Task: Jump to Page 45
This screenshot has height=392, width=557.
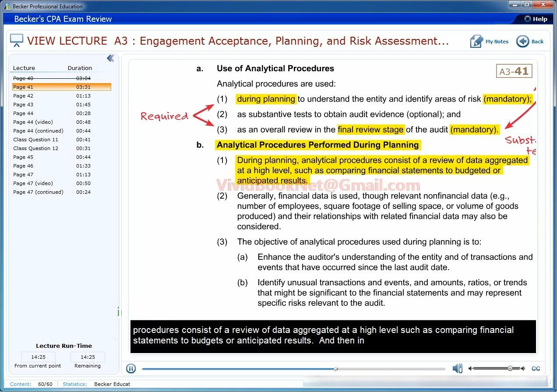Action: point(62,157)
